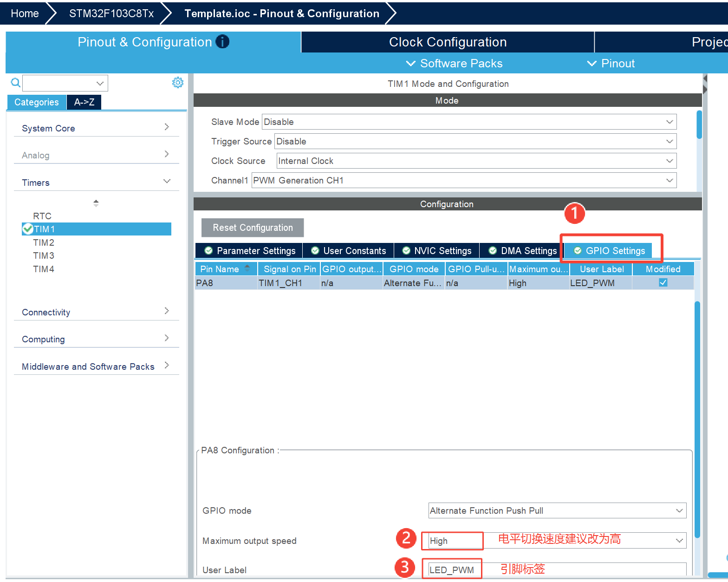Click the STM32F103C8Tx breadcrumb
The width and height of the screenshot is (728, 582).
(x=111, y=13)
